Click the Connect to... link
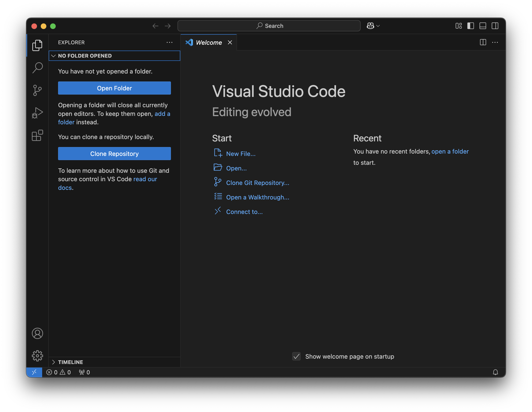 244,212
